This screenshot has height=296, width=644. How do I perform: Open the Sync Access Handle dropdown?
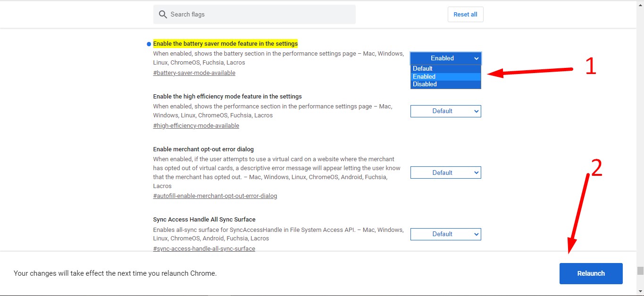tap(446, 234)
